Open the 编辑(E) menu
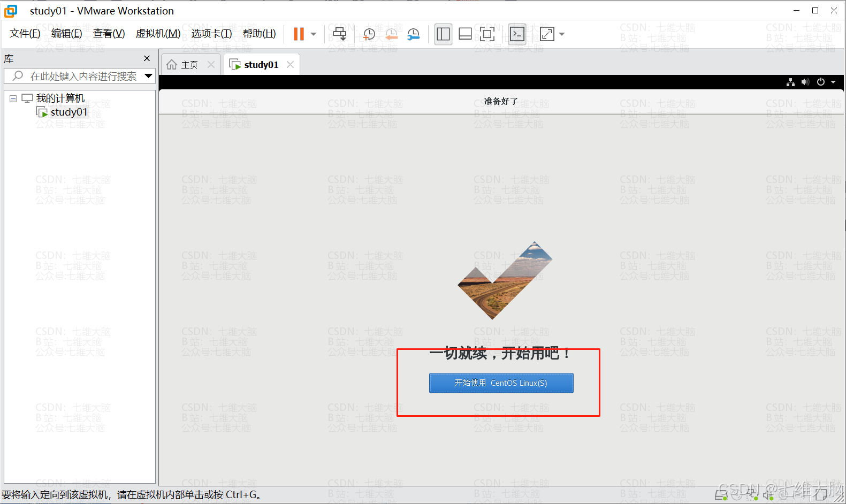Image resolution: width=846 pixels, height=504 pixels. pyautogui.click(x=67, y=34)
